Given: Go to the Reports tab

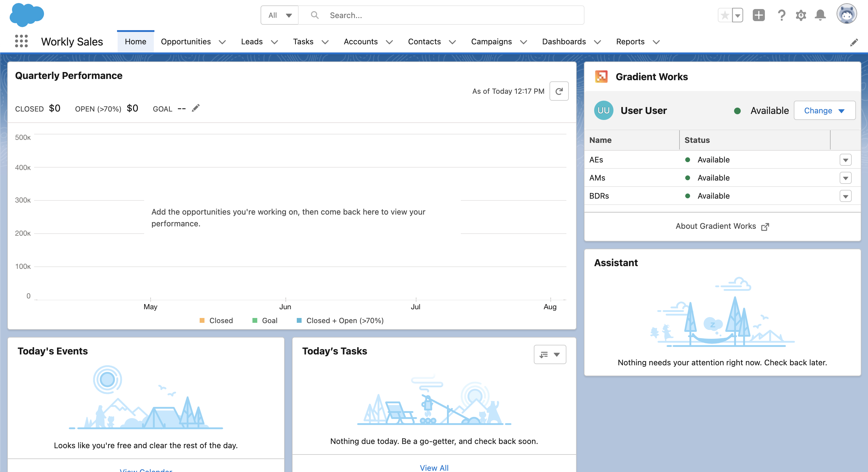Looking at the screenshot, I should tap(630, 41).
